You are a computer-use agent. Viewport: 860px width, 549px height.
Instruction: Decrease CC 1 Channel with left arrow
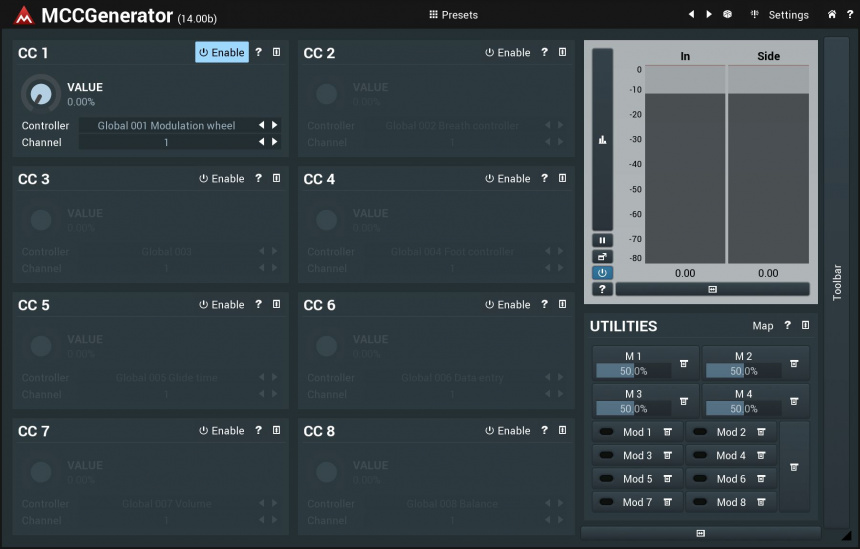[262, 142]
